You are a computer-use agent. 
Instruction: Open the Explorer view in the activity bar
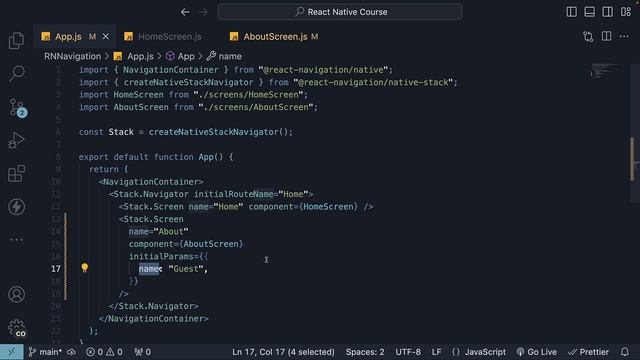16,40
